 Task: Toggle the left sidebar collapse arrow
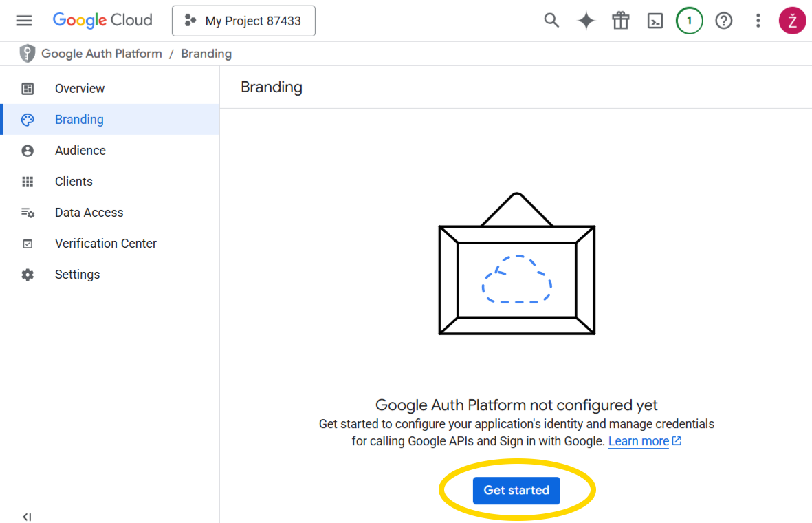[x=27, y=516]
